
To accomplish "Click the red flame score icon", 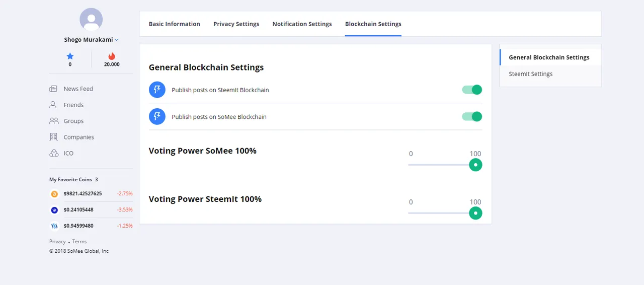I will (x=112, y=56).
